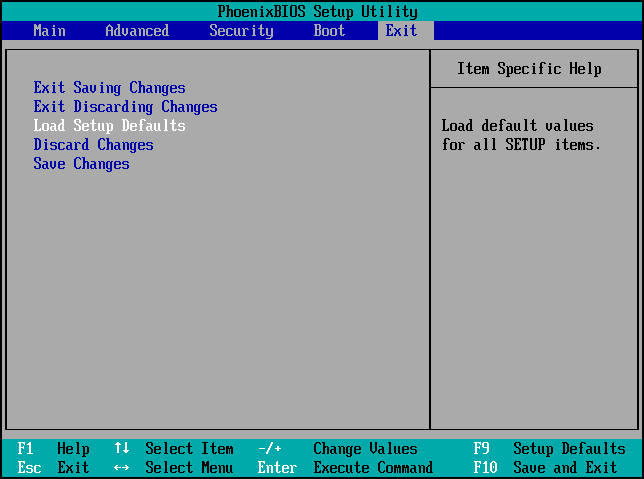Click the up-down arrows Select Item legend
The height and width of the screenshot is (479, 644).
[x=174, y=449]
